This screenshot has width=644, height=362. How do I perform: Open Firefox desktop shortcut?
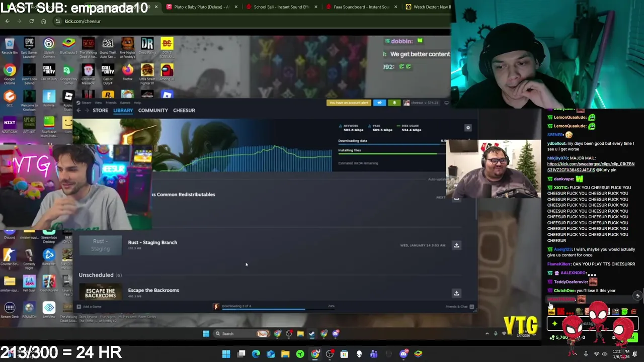pyautogui.click(x=127, y=71)
